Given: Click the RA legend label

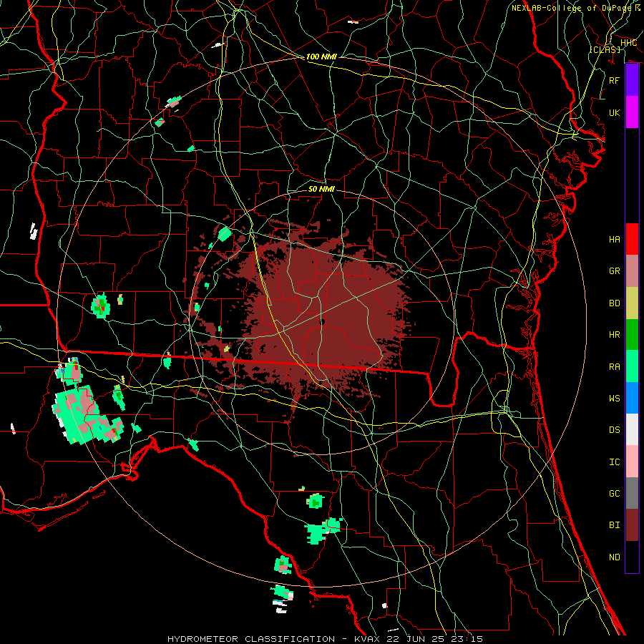Looking at the screenshot, I should [615, 367].
